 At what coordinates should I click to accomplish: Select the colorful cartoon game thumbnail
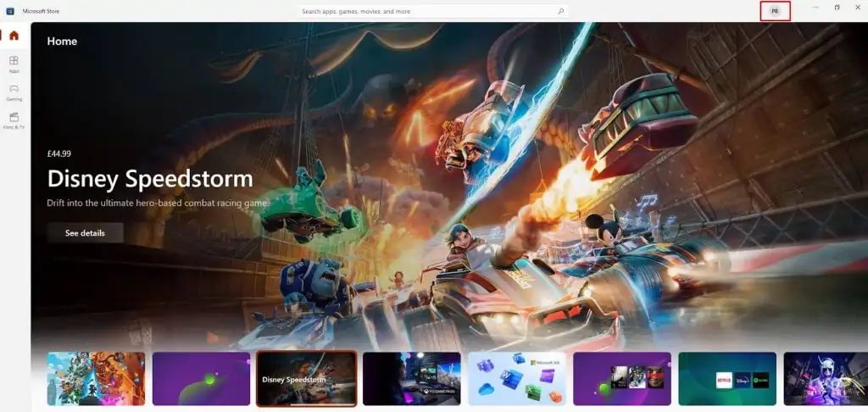pos(96,379)
